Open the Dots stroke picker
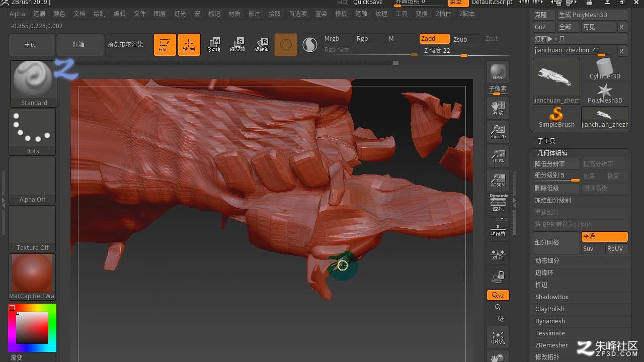 tap(32, 132)
